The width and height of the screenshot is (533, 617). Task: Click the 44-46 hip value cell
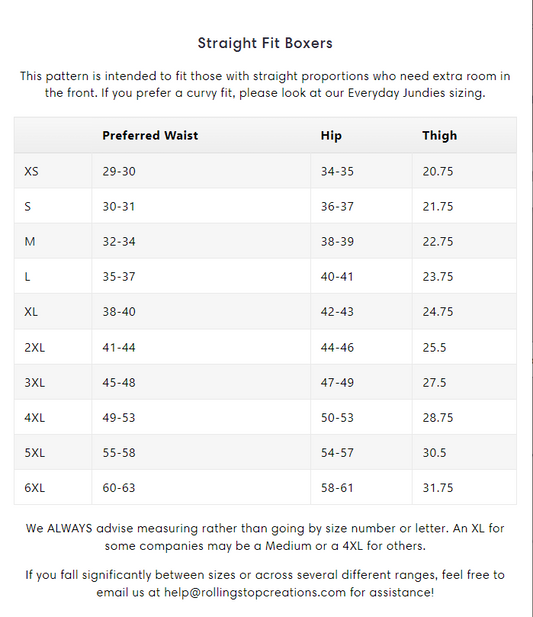[361, 347]
